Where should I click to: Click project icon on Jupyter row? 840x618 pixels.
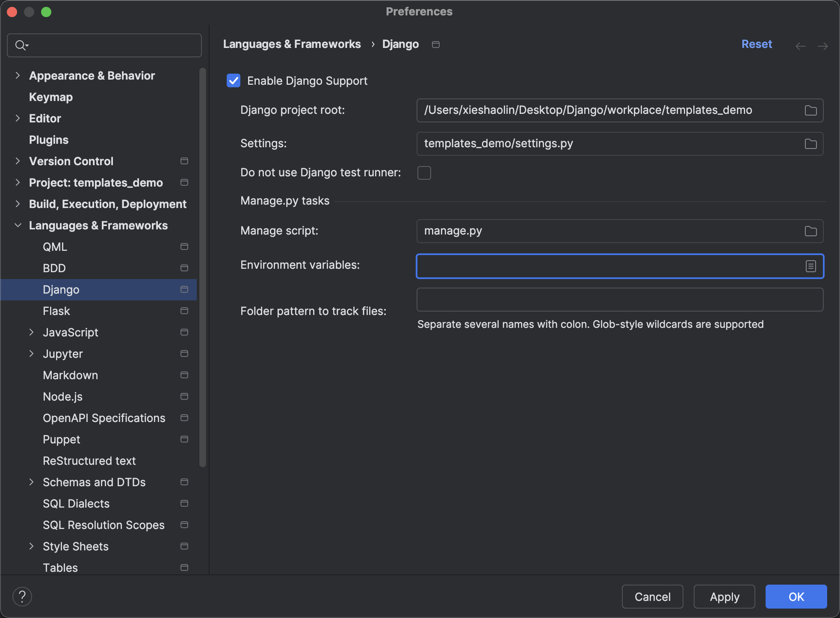184,354
